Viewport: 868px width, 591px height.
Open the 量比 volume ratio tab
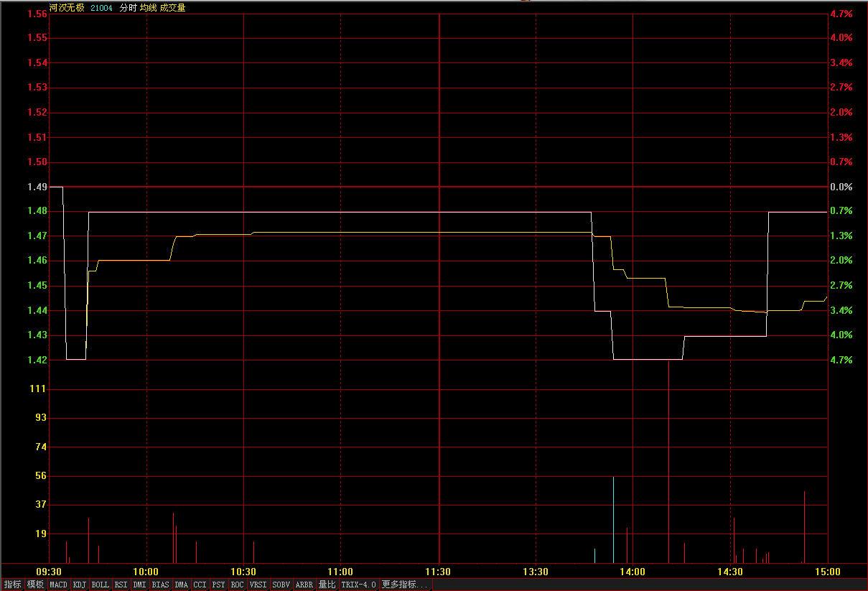coord(327,585)
